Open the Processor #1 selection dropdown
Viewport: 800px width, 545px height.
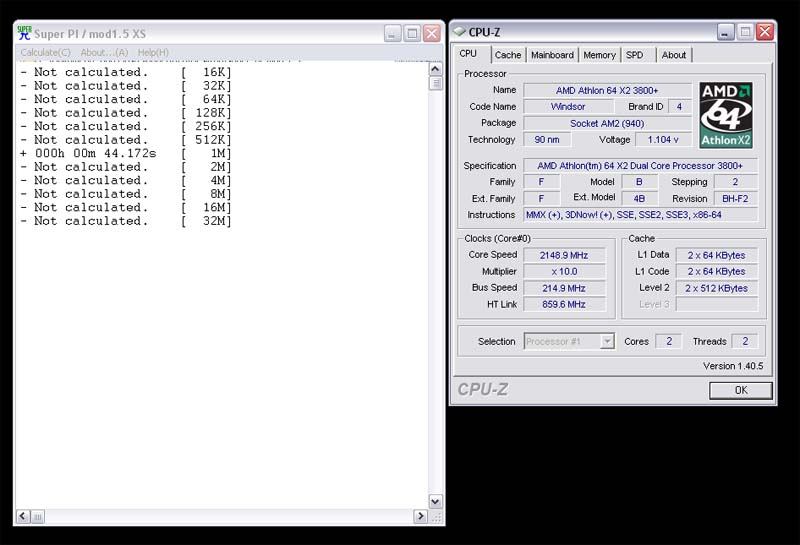tap(569, 341)
